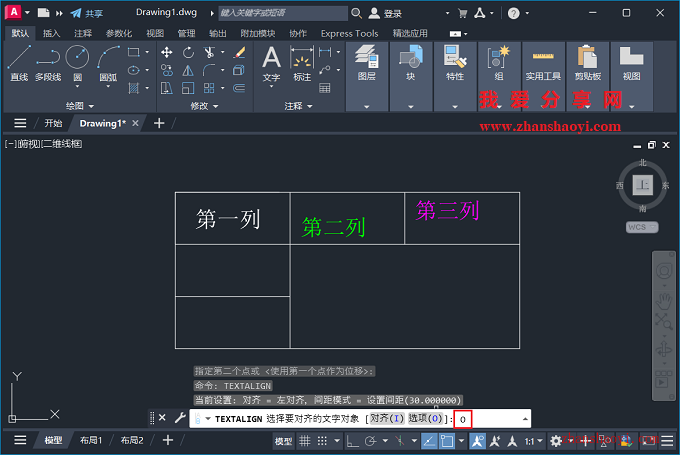Open annotation scale 1:1 dropdown
This screenshot has height=455, width=680.
(533, 441)
